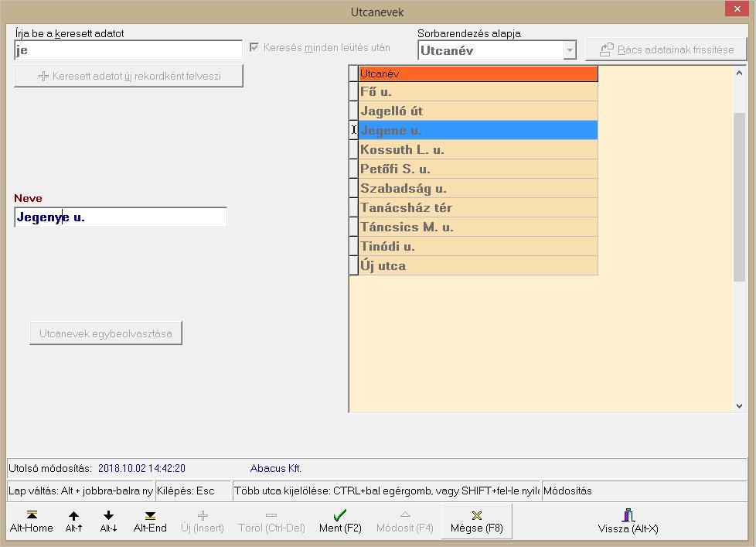Click 'Rács adatainak frissítése' button
Viewport: 756px width, 547px height.
click(666, 50)
